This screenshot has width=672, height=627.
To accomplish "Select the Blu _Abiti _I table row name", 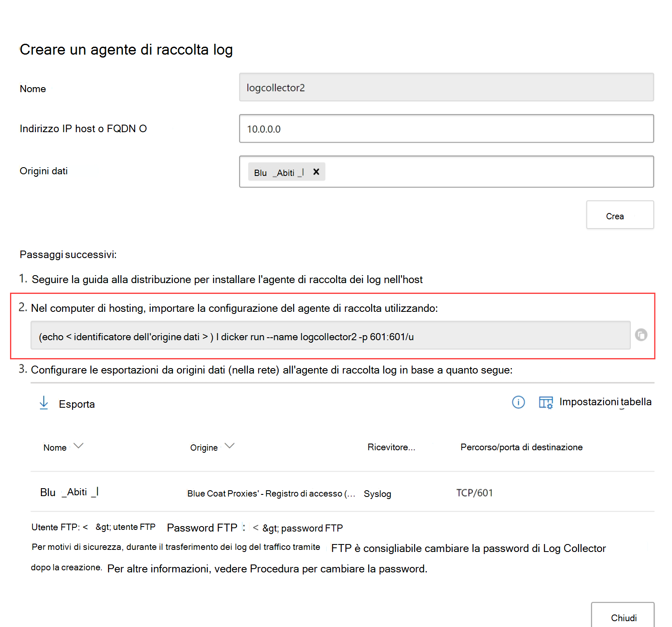I will click(69, 492).
